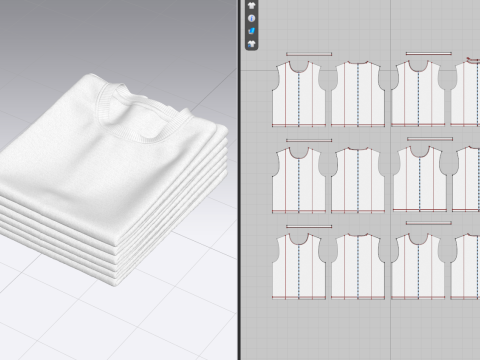Select the neckband strip above the bottom-left front pattern
Image resolution: width=480 pixels, height=360 pixels.
[309, 227]
